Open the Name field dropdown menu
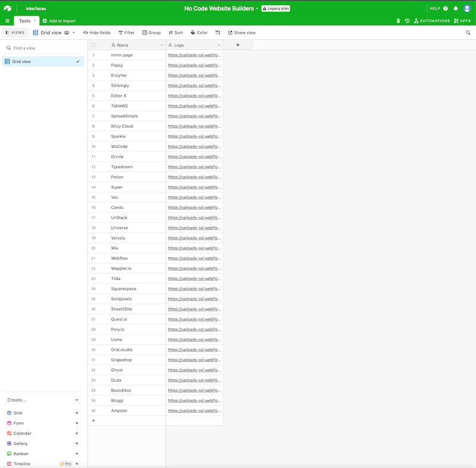The image size is (476, 468). (161, 45)
